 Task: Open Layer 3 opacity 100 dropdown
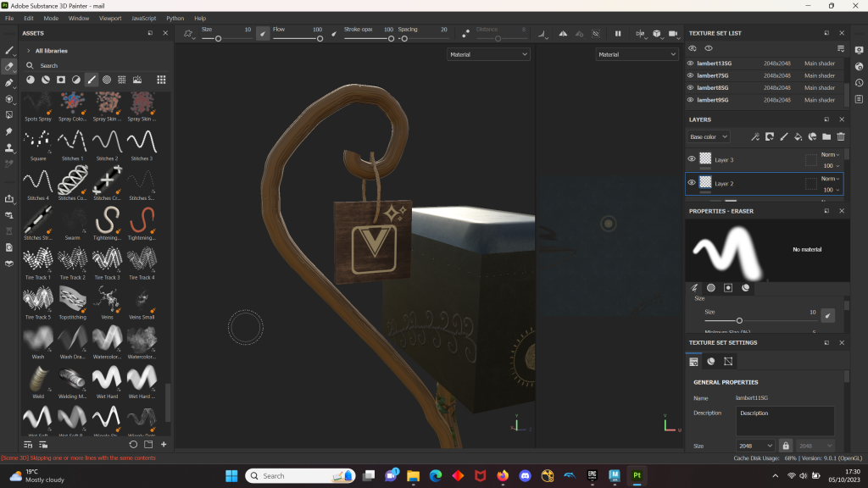[x=831, y=166]
